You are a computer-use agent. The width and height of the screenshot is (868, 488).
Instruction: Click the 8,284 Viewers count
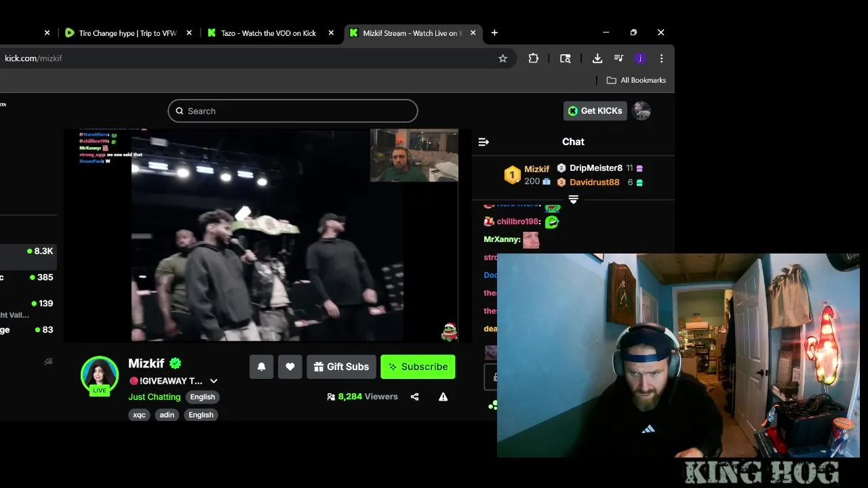pos(362,396)
